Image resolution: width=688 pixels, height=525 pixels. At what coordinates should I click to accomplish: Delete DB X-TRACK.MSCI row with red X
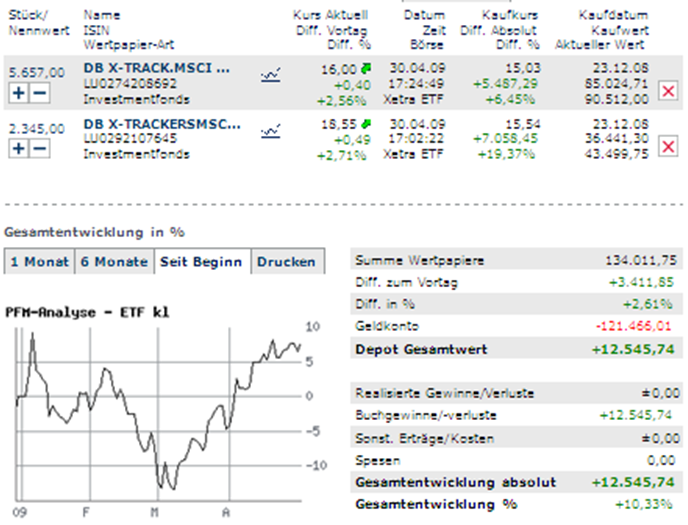(x=668, y=91)
